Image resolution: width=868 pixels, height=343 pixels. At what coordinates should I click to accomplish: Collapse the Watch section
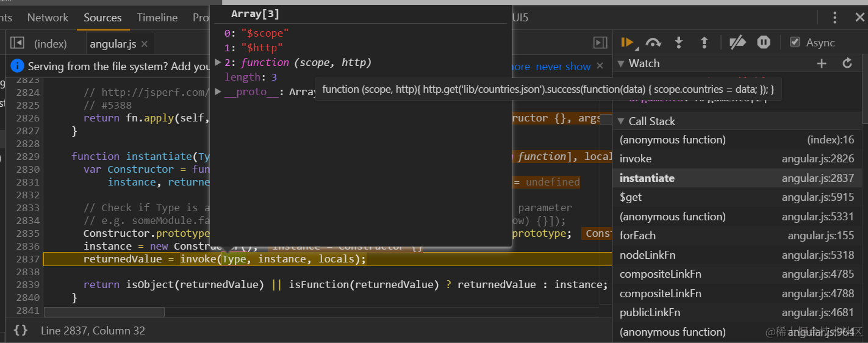click(x=622, y=63)
